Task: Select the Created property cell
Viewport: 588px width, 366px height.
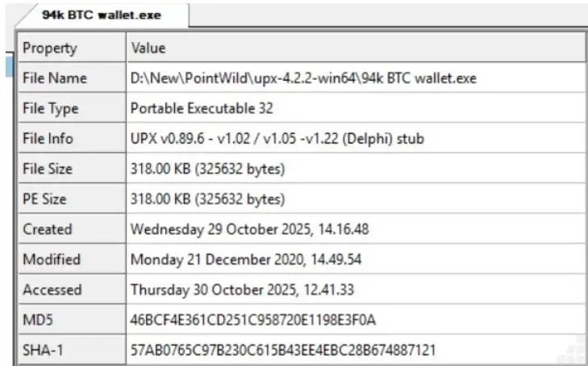Action: (x=47, y=230)
